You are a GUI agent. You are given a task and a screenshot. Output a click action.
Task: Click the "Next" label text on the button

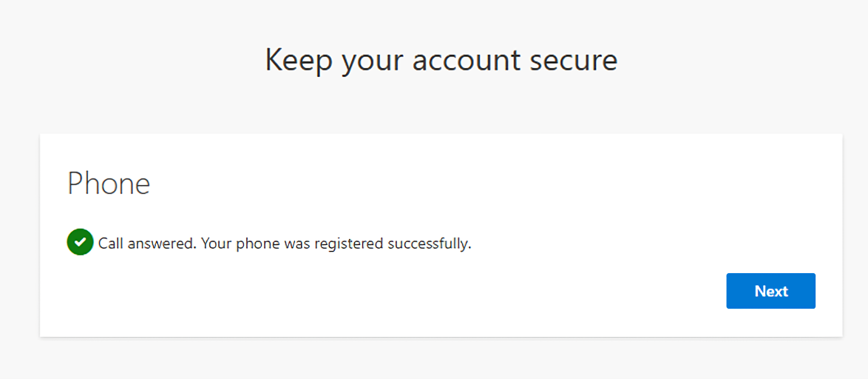[771, 291]
